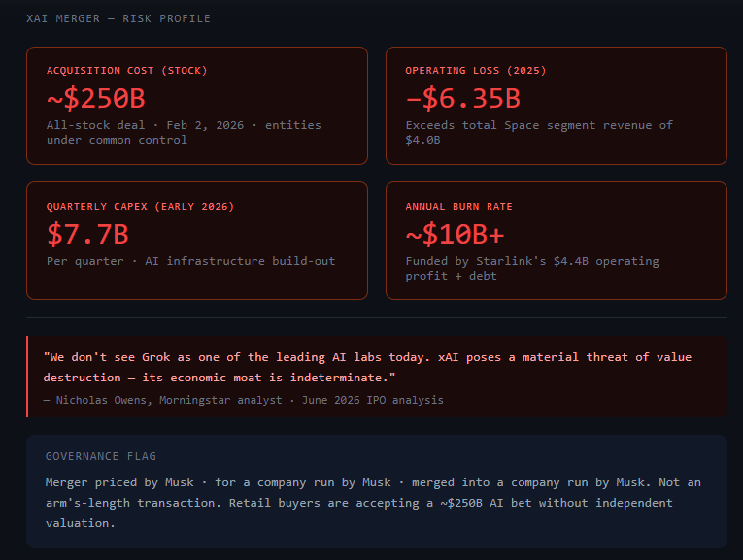Image resolution: width=743 pixels, height=560 pixels.
Task: Click the Nicholas Owens Morningstar attribution line
Action: point(243,400)
